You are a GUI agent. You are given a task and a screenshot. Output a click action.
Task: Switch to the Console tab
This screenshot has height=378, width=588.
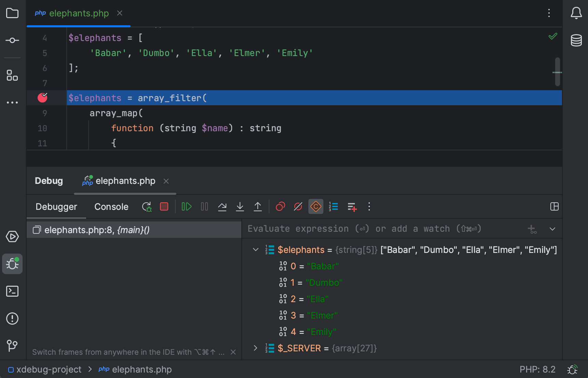(x=111, y=207)
